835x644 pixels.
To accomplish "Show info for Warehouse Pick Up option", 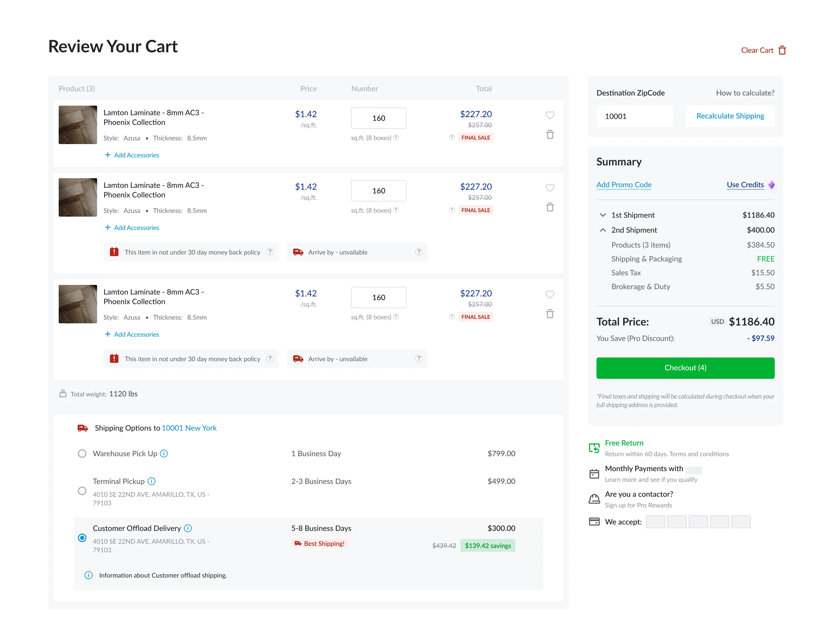I will [164, 453].
